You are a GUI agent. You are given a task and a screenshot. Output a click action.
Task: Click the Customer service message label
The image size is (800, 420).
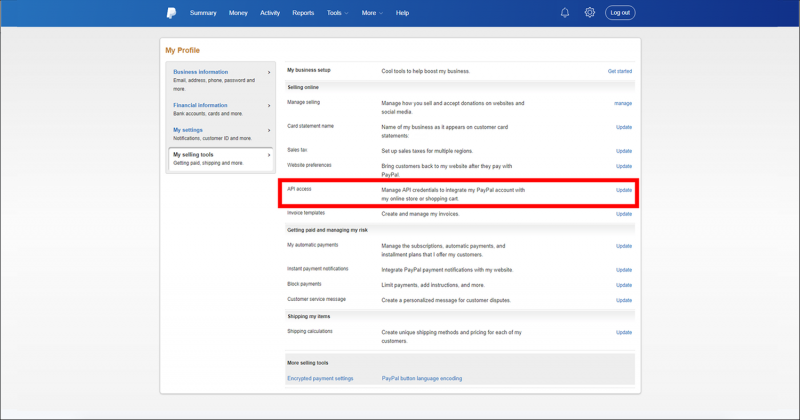316,300
